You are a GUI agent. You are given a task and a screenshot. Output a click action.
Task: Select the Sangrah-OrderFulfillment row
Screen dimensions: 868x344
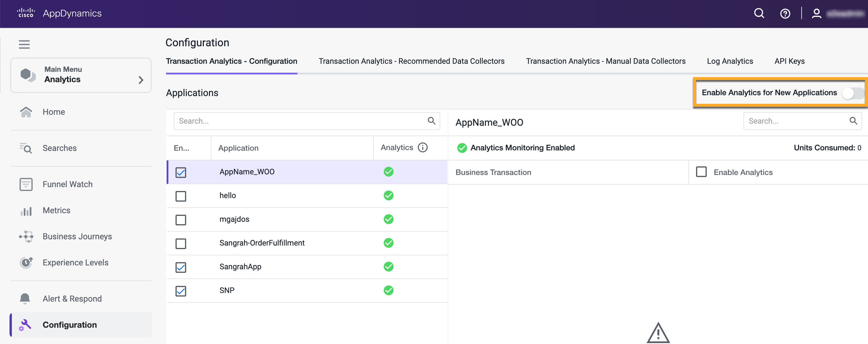[307, 243]
